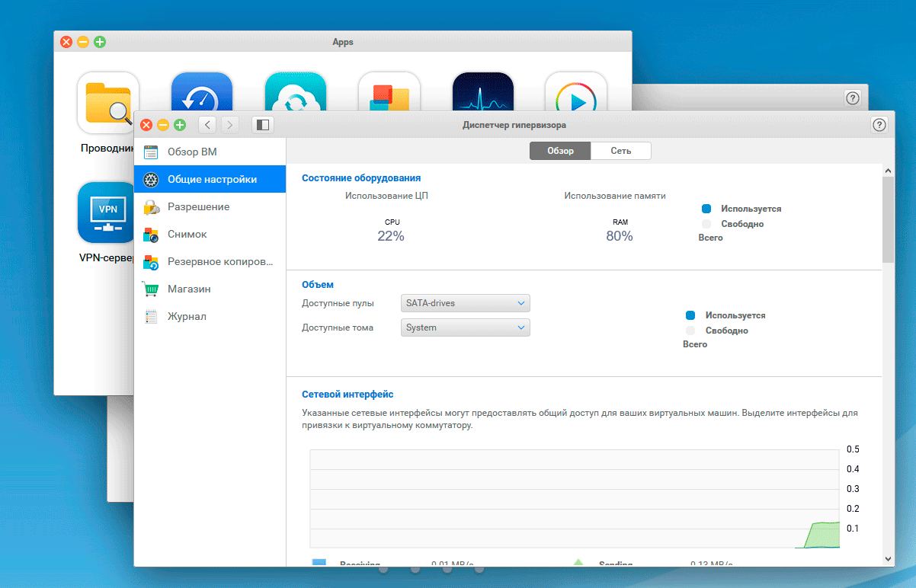
Task: Click gray Свободно swatch in Объем section
Action: 690,331
